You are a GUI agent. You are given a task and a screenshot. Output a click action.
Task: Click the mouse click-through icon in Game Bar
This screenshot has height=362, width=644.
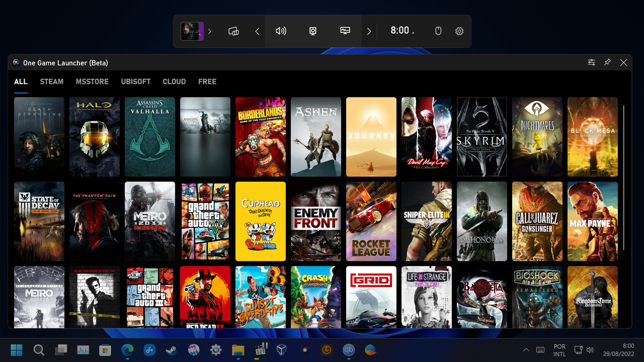438,31
